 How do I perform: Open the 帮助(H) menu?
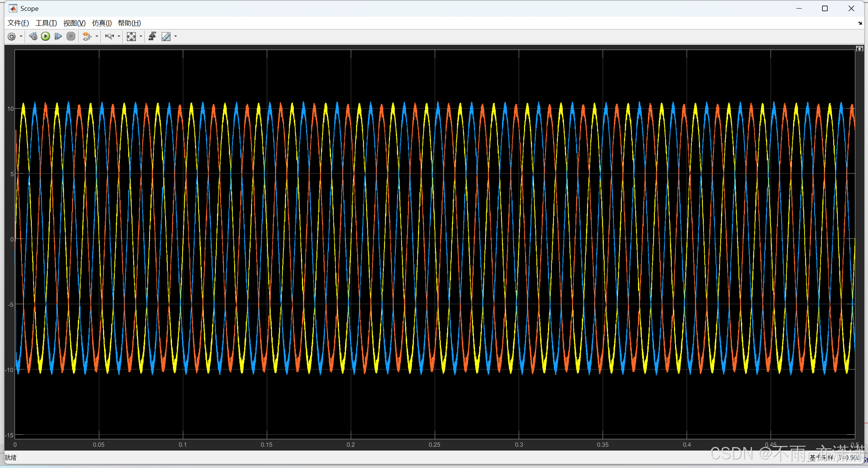click(x=129, y=23)
